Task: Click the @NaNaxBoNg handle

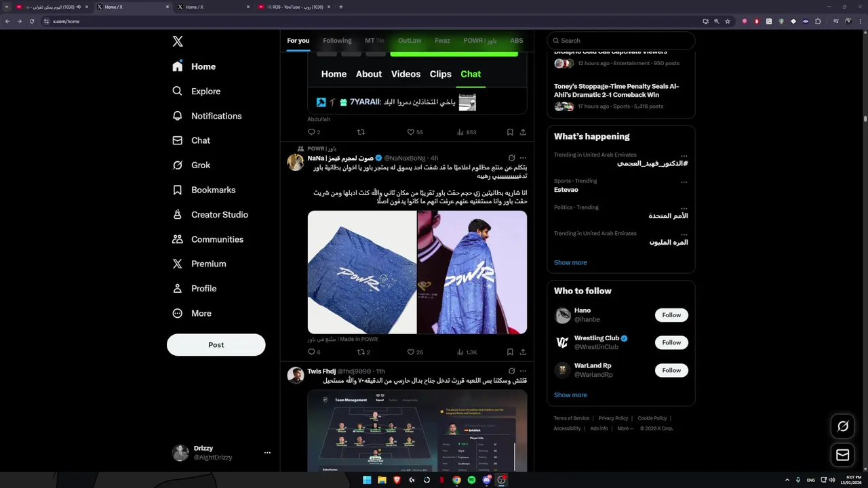Action: 405,158
